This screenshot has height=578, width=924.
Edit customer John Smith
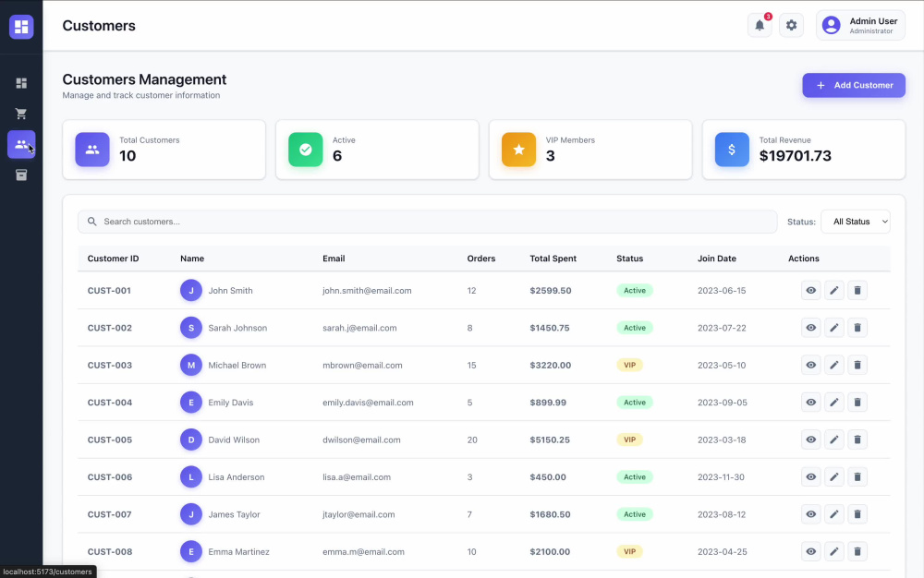click(x=833, y=290)
